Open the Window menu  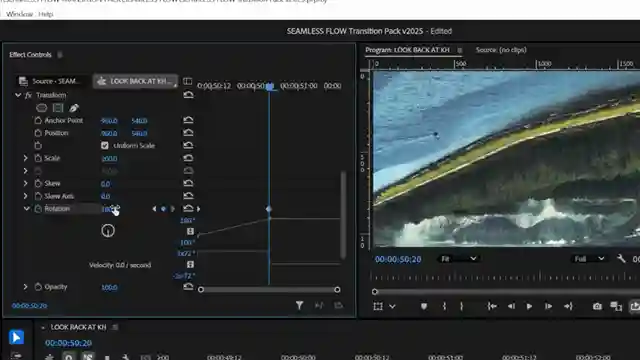19,14
